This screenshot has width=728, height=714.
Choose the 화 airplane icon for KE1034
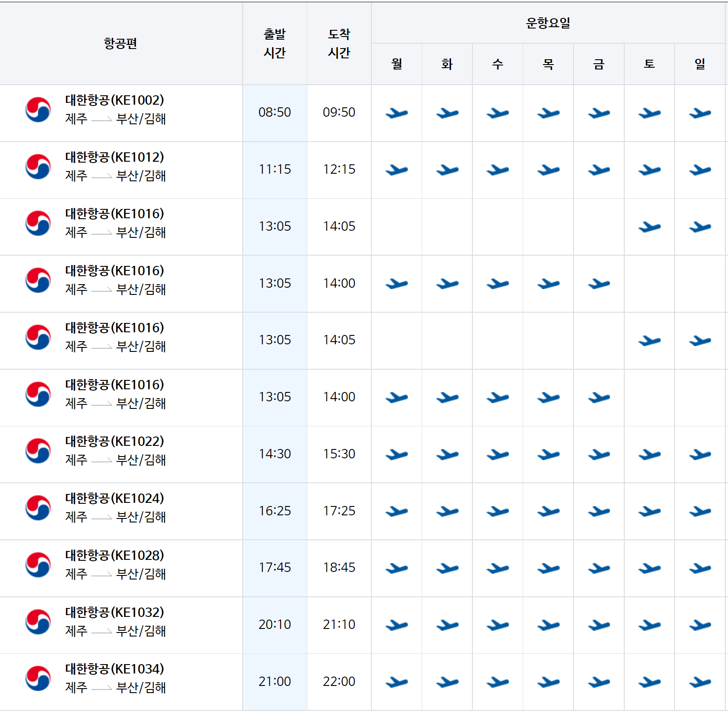tap(447, 682)
